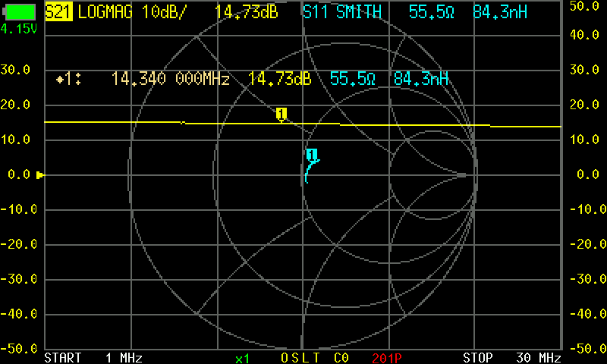Click the left axis 10.0 scale label
This screenshot has height=364, width=607.
pos(15,140)
